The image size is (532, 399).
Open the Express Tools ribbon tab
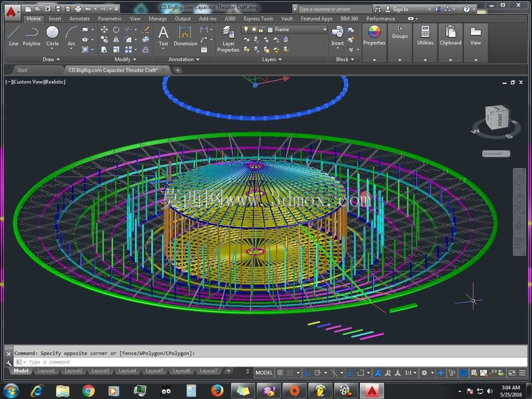(258, 19)
